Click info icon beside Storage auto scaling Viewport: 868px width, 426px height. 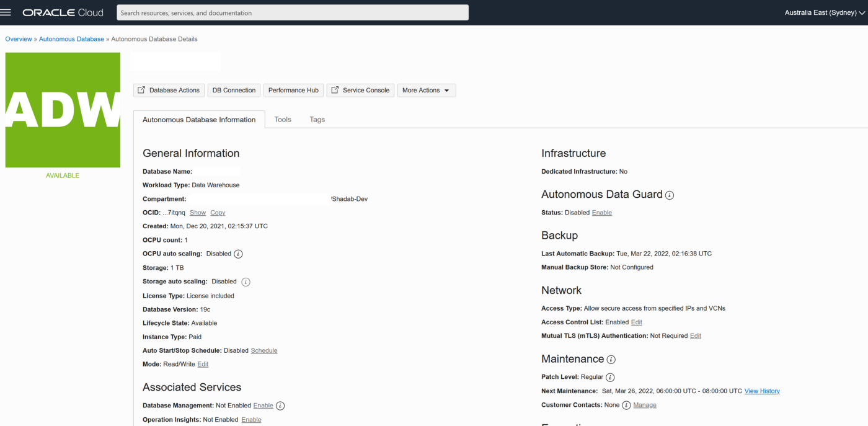coord(246,282)
